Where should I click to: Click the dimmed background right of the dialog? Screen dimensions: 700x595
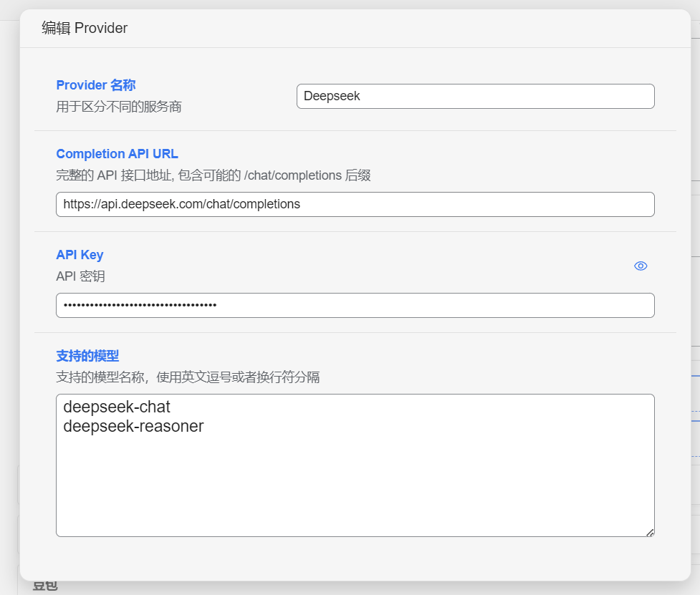point(696,286)
